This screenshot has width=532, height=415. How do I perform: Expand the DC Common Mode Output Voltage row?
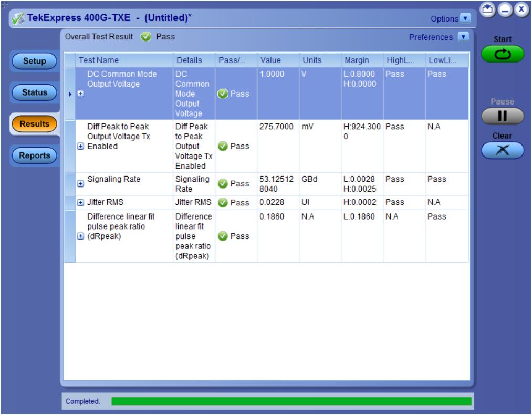click(x=81, y=97)
